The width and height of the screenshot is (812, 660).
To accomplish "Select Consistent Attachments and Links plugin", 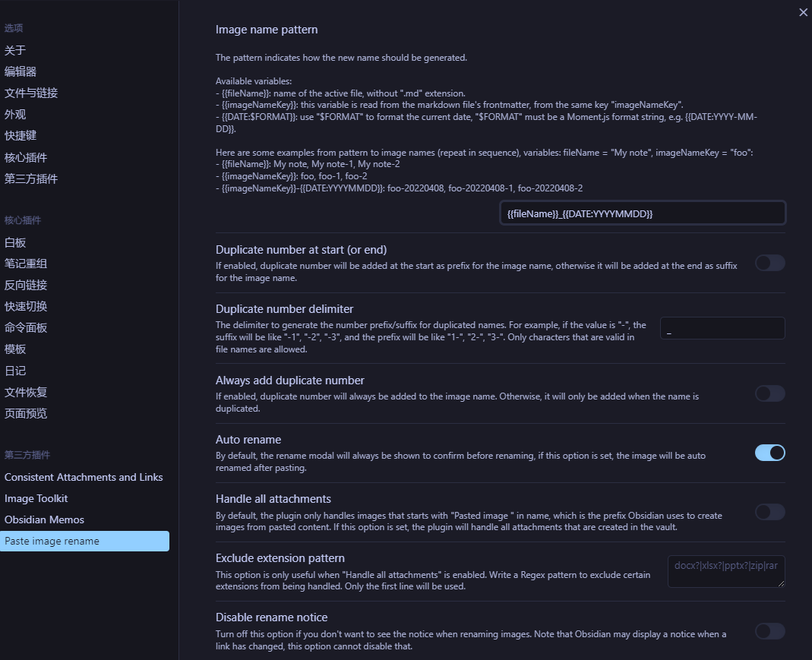I will click(x=84, y=477).
